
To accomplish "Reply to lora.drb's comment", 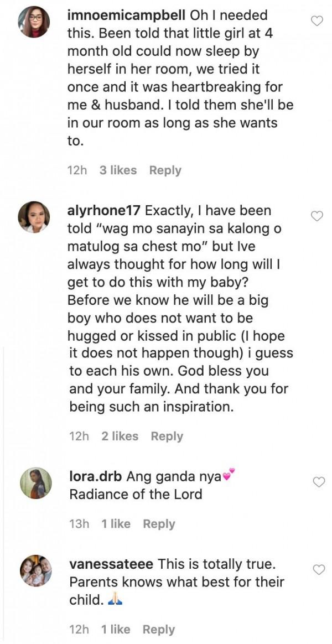I will [159, 523].
